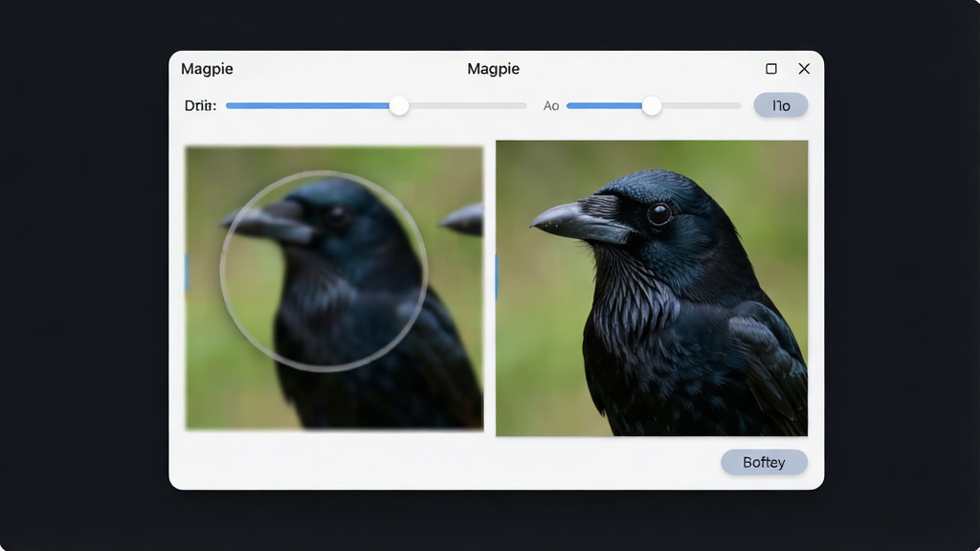This screenshot has height=551, width=980.
Task: Click the maximize window icon
Action: (771, 69)
